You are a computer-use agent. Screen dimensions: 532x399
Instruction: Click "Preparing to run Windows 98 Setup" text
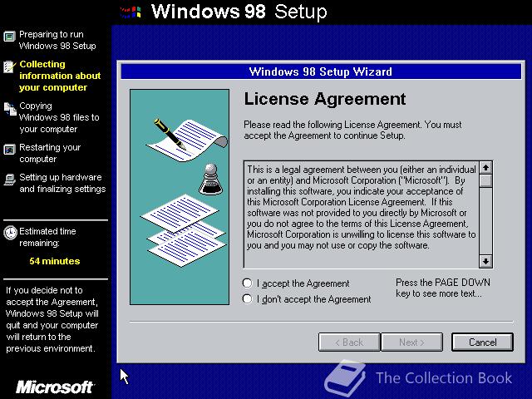click(x=57, y=40)
